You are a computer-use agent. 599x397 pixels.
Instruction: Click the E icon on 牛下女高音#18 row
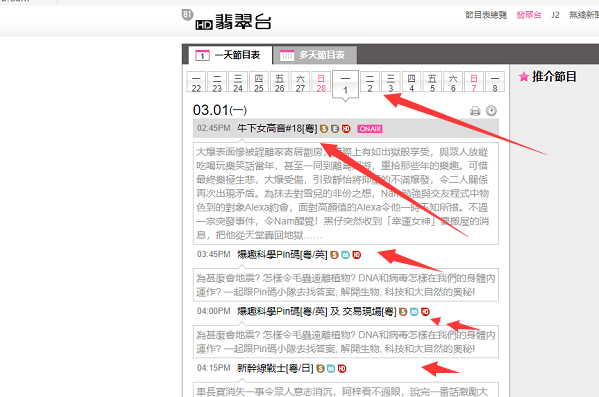pyautogui.click(x=335, y=129)
